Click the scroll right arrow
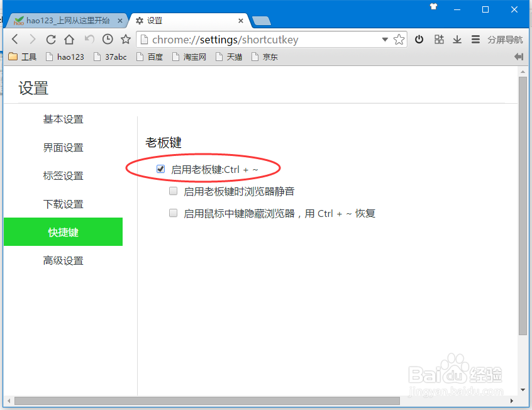The height and width of the screenshot is (410, 532). 512,401
